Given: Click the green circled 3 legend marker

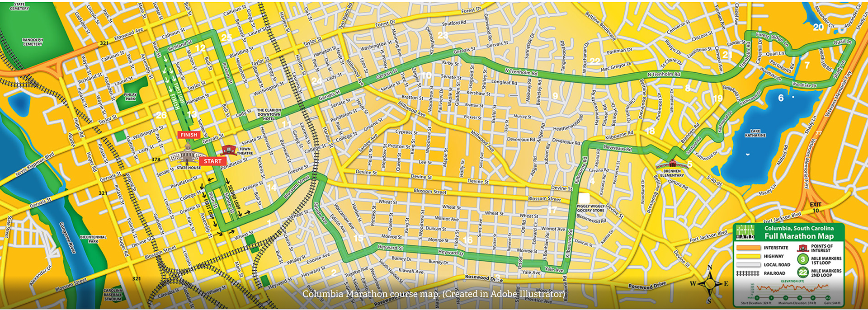Looking at the screenshot, I should pos(803,259).
